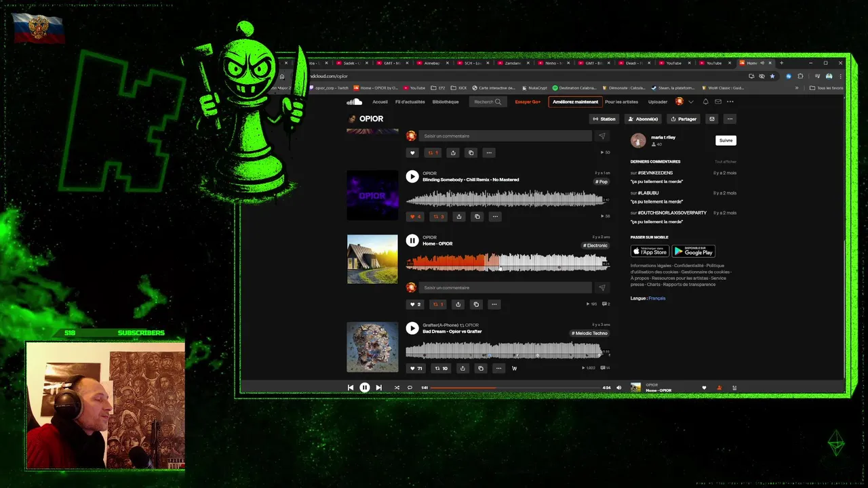Open the Fil d'actualités navigation item

410,102
